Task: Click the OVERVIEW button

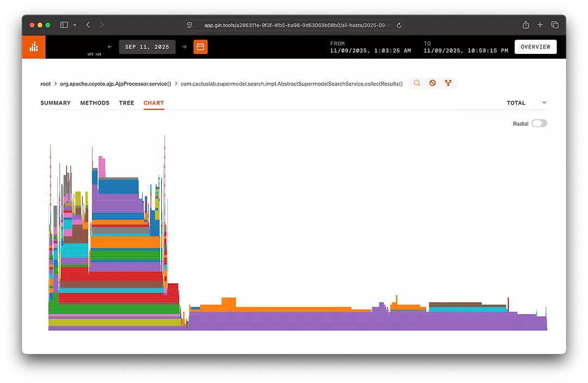Action: [x=535, y=47]
